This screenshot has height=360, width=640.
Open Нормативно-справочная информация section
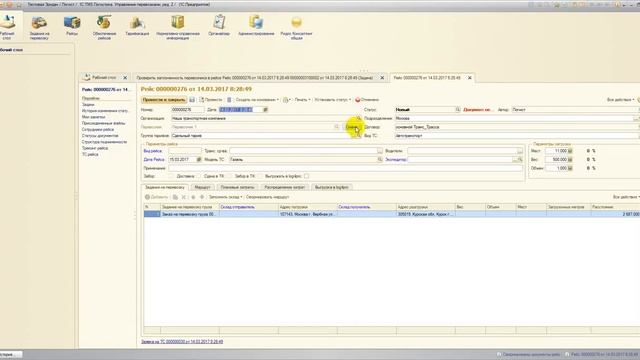[x=178, y=28]
